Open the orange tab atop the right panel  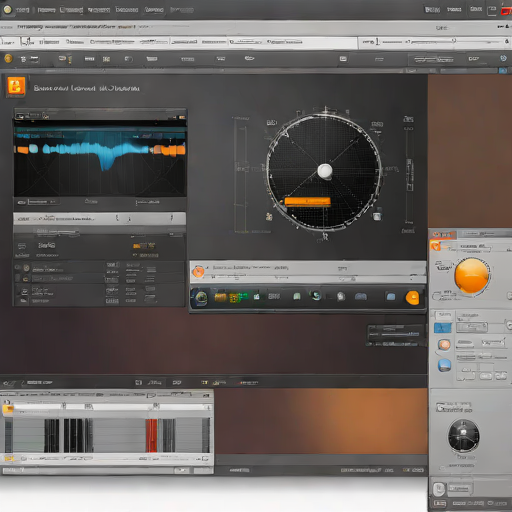pos(442,235)
